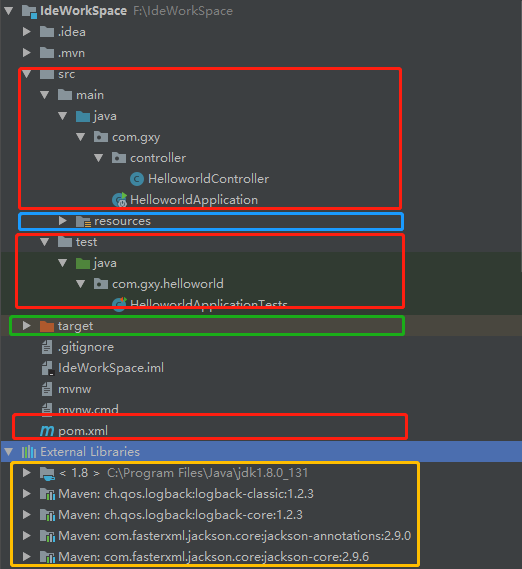Select the pom.xml file name

83,431
